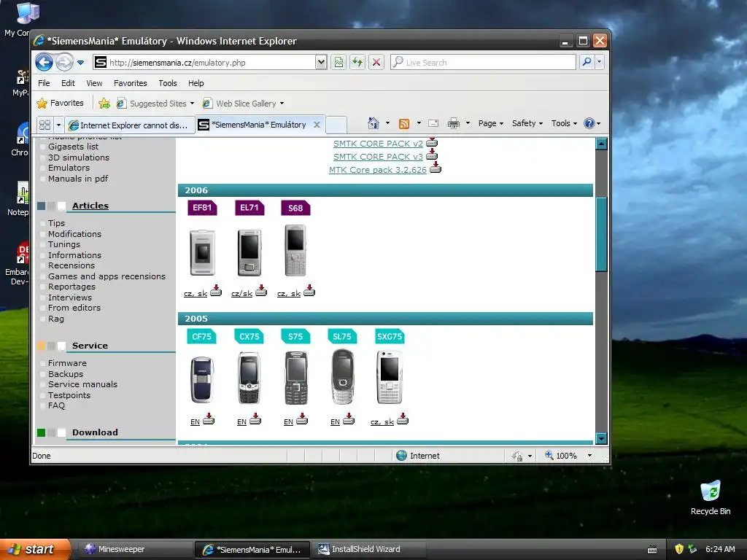Switch to InstallShield Wizard on taskbar
The height and width of the screenshot is (560, 747).
click(x=368, y=549)
